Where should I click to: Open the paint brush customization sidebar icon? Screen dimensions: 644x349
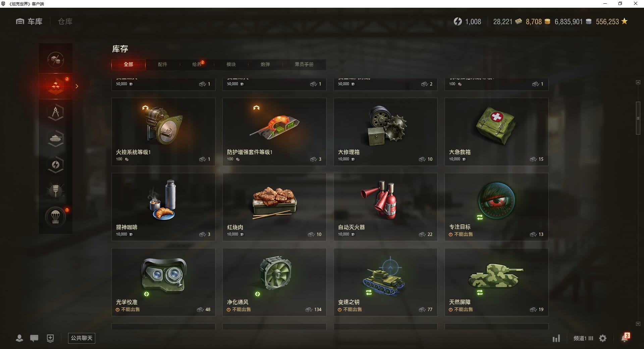pos(56,191)
